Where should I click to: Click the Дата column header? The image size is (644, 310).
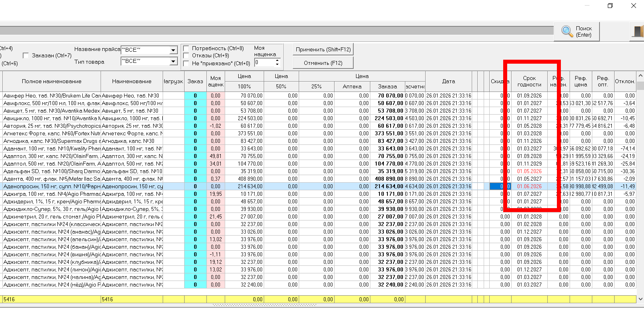tap(448, 81)
